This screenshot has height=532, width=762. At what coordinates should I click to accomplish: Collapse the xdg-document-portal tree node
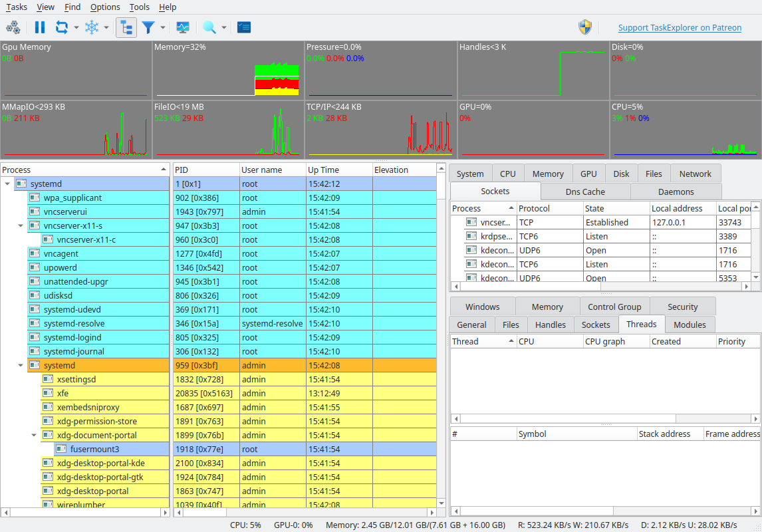[34, 436]
